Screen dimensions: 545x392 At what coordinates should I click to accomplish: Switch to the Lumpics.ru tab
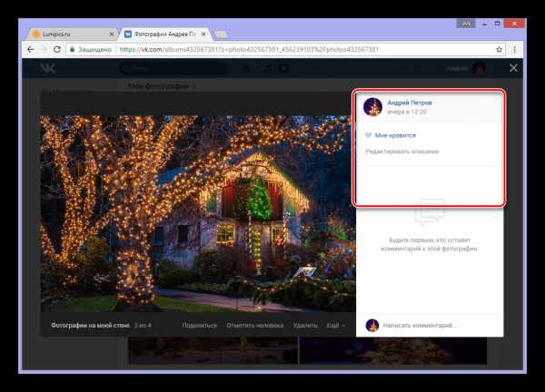[x=71, y=34]
